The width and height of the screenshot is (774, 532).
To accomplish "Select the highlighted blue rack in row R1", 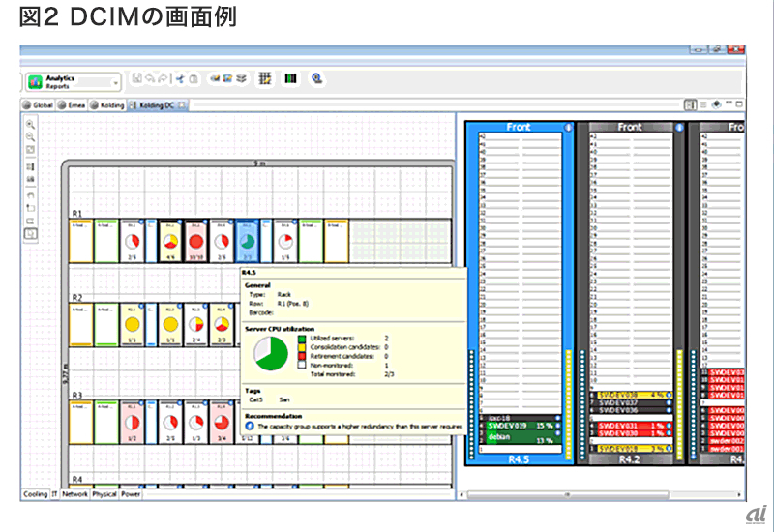I will click(246, 241).
